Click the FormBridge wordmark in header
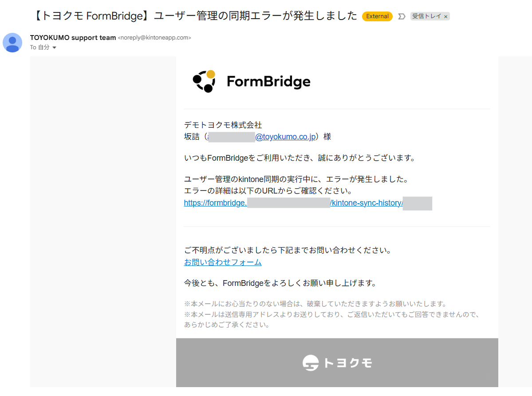 coord(268,82)
